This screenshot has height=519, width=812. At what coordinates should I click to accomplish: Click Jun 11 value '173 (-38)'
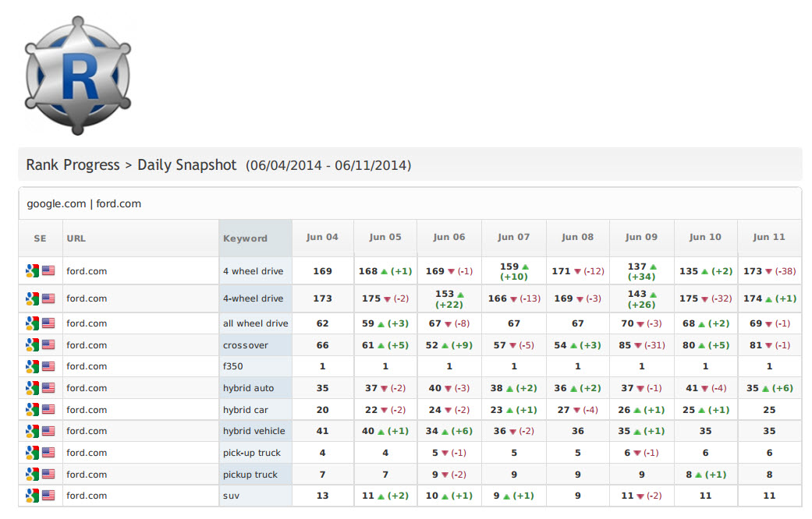click(769, 271)
